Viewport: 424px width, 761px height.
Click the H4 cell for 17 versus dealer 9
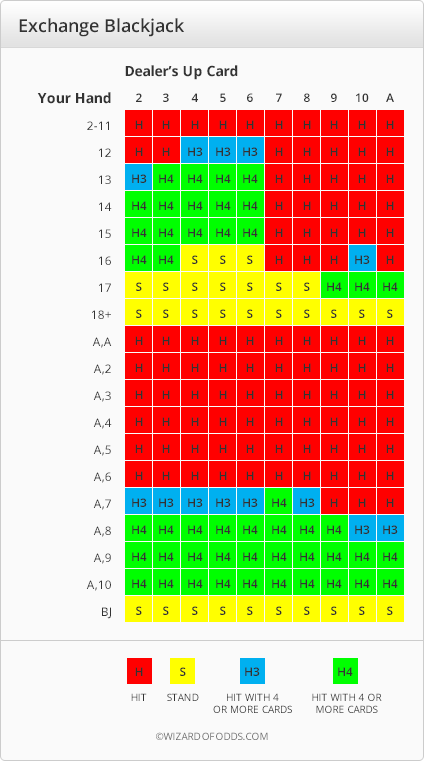[334, 285]
